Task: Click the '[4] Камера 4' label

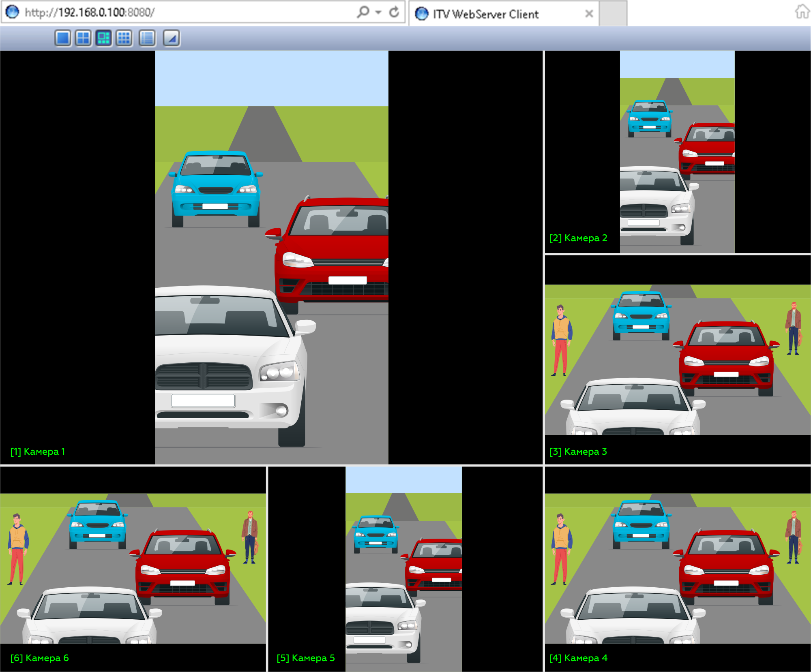Action: (578, 658)
